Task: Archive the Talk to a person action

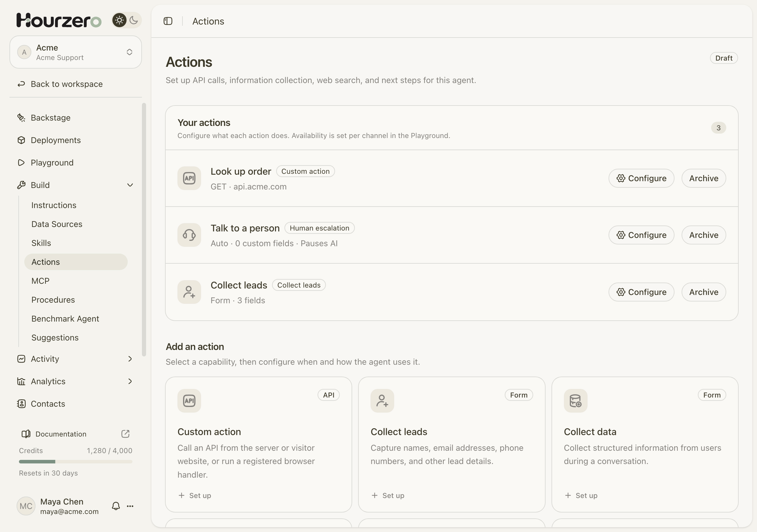Action: tap(703, 235)
